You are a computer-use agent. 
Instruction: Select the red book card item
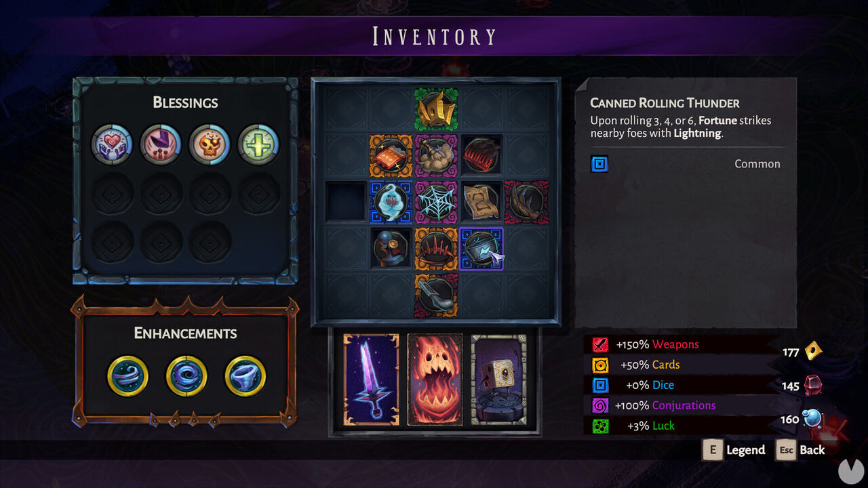tap(390, 155)
